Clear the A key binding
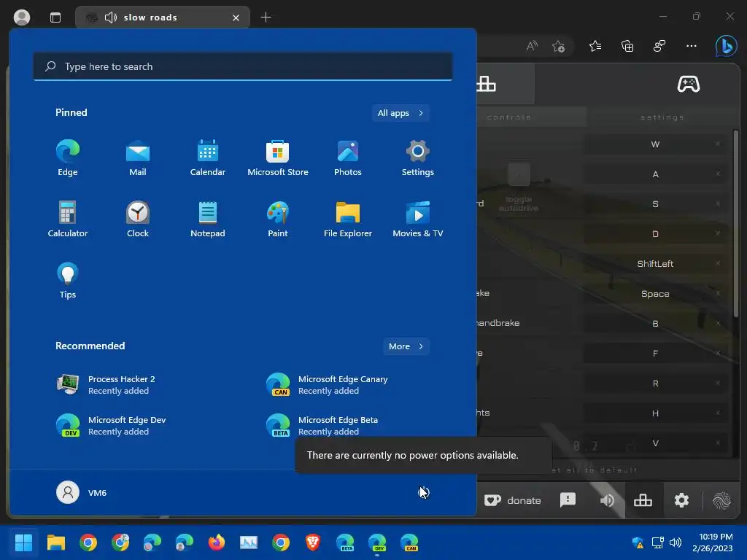 point(718,174)
